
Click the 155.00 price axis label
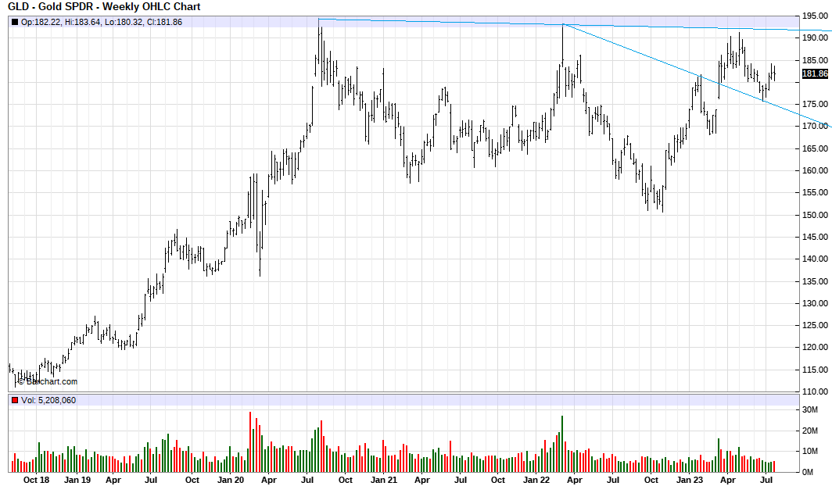point(815,192)
